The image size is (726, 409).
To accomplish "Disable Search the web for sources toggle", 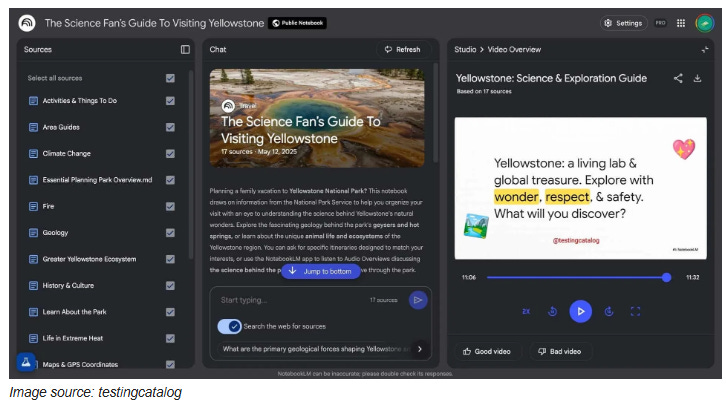I will click(229, 326).
